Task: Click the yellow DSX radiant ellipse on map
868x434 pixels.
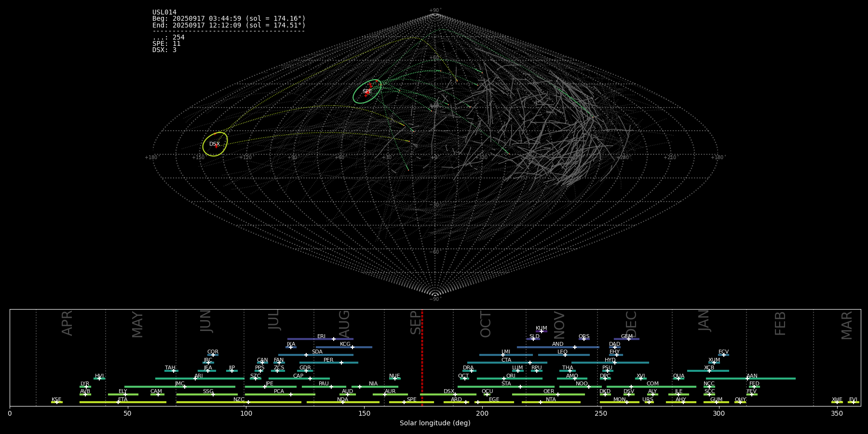Action: coord(215,144)
